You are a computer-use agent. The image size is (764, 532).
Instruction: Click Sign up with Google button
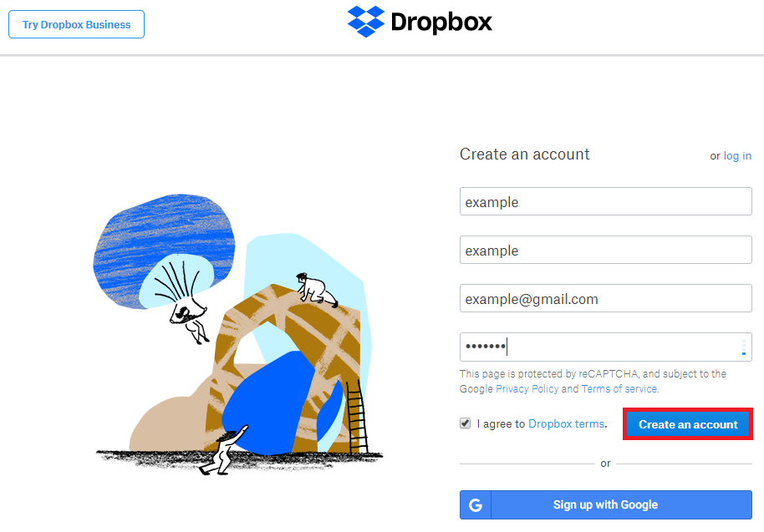pos(606,504)
